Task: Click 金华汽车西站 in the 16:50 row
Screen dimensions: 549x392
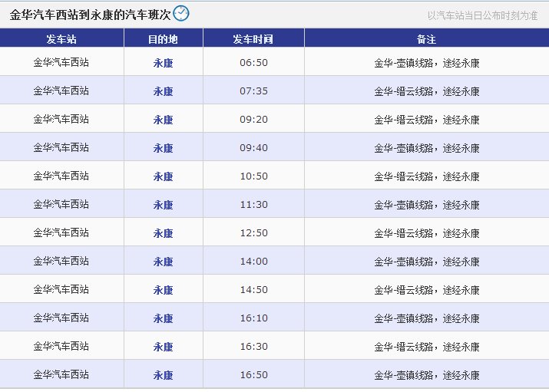Action: point(61,374)
